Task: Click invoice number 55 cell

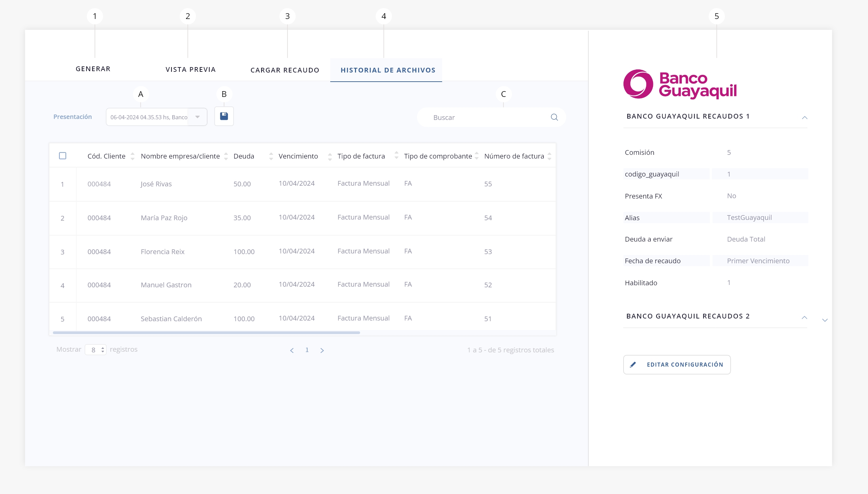Action: (488, 184)
